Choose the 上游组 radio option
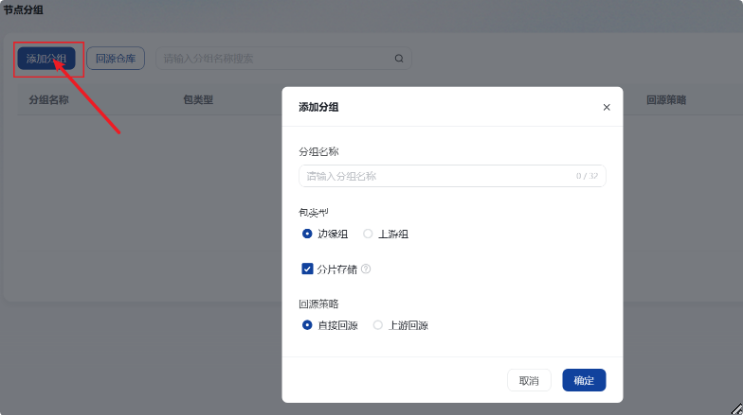This screenshot has width=745, height=415. tap(368, 234)
